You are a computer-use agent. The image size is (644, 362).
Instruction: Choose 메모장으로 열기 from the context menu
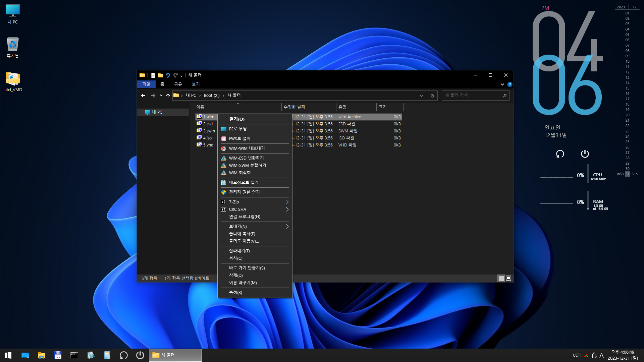pyautogui.click(x=255, y=183)
